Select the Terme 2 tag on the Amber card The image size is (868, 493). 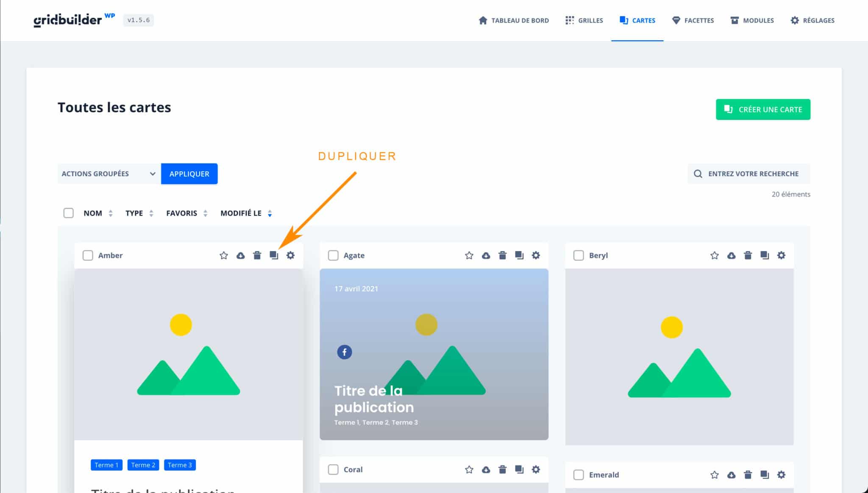click(x=143, y=465)
